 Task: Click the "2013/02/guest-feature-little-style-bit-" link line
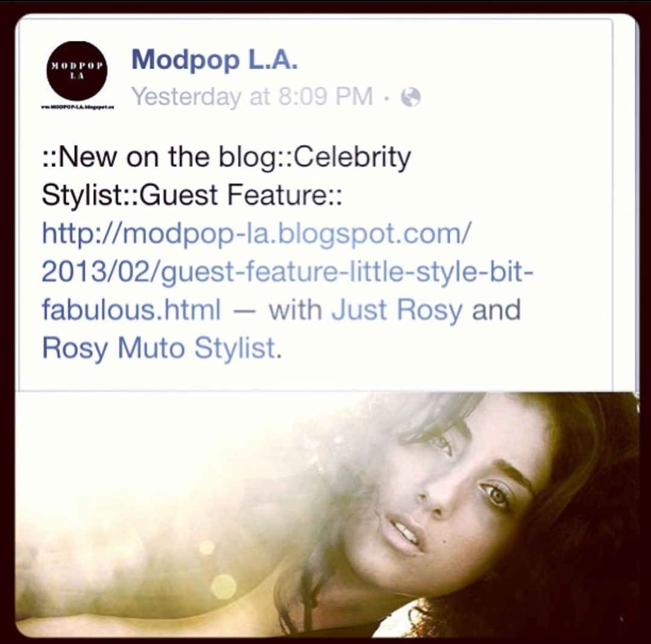[x=288, y=272]
